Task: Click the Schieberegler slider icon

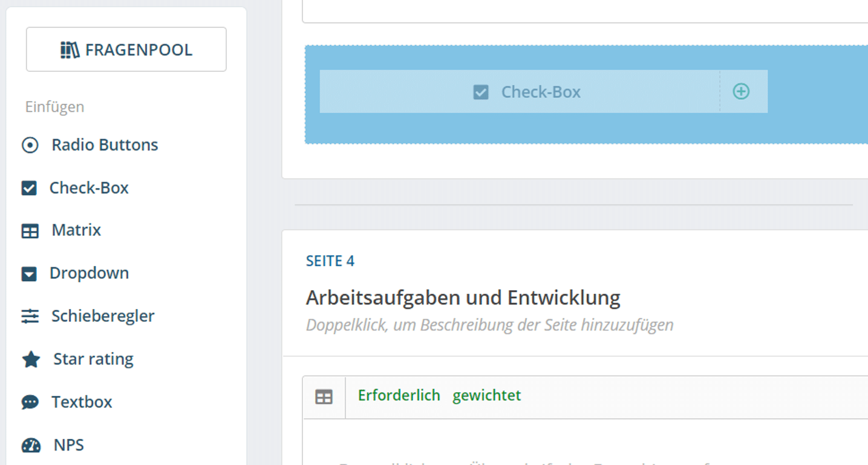Action: 30,316
